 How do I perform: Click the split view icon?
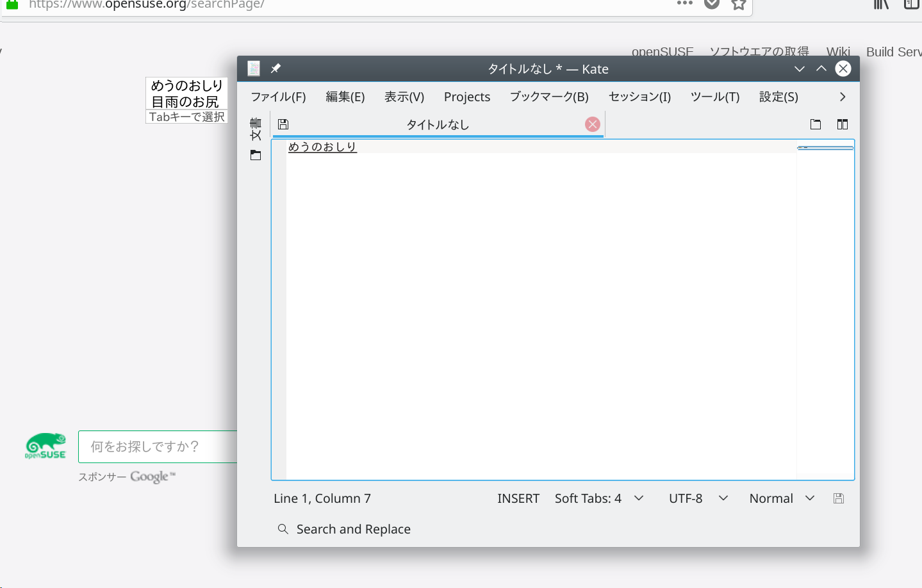tap(843, 124)
